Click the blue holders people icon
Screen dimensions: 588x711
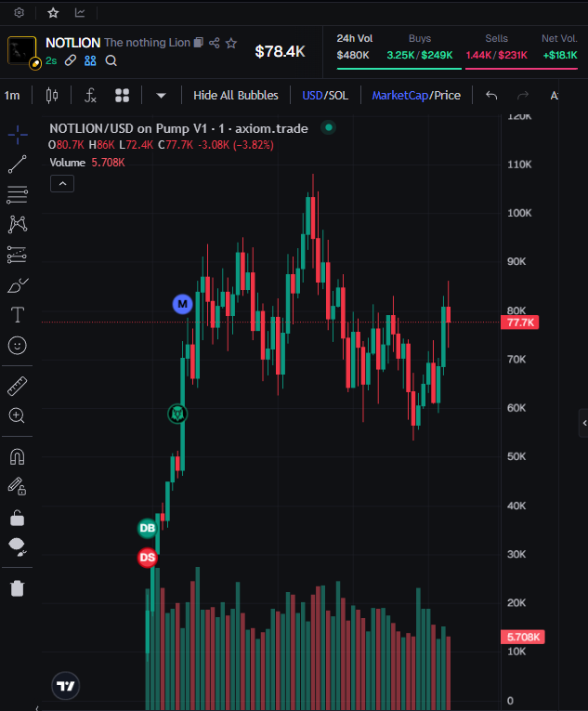tap(90, 60)
